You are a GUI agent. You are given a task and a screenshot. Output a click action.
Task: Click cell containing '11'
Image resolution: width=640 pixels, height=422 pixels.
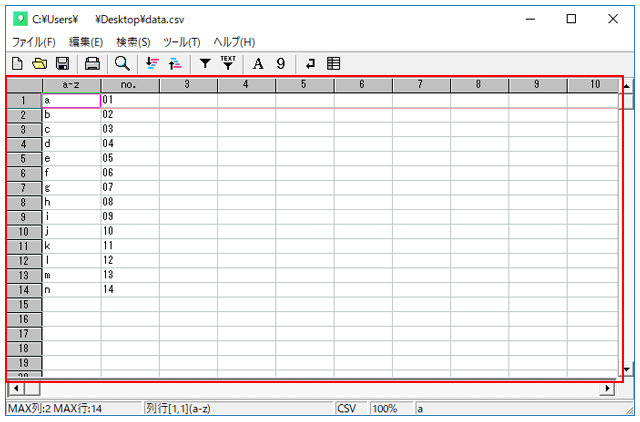[x=130, y=247]
